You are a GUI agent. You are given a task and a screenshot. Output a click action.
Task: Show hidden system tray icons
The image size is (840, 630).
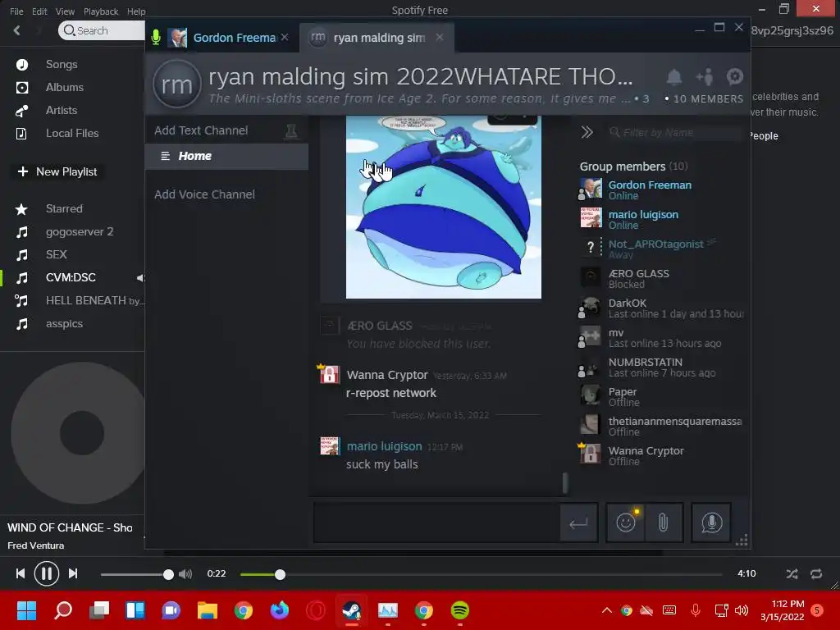click(x=606, y=610)
